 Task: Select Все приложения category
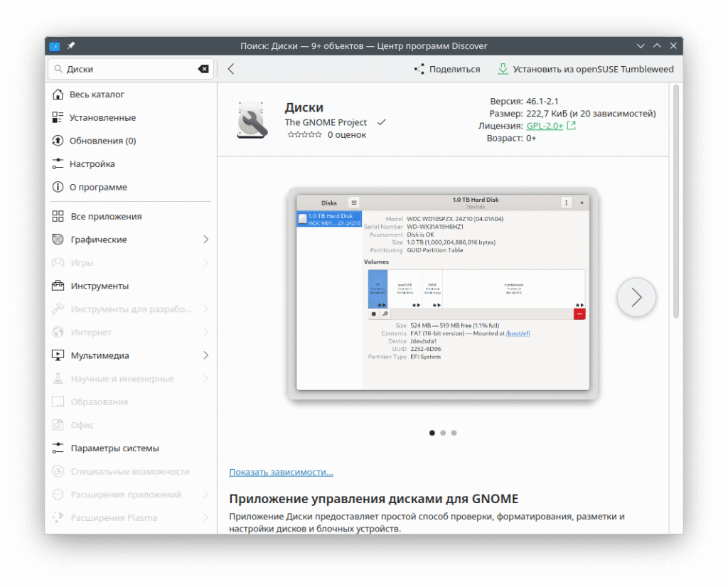click(x=131, y=216)
